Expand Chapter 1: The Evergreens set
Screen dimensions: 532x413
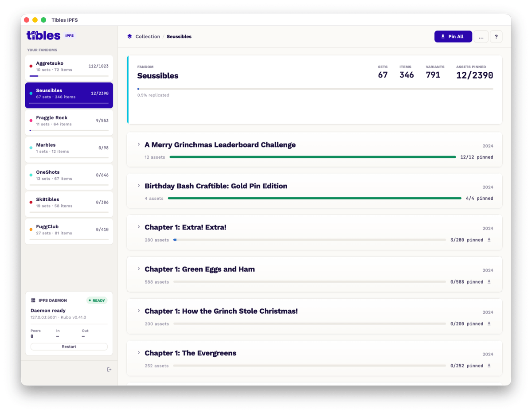point(139,353)
